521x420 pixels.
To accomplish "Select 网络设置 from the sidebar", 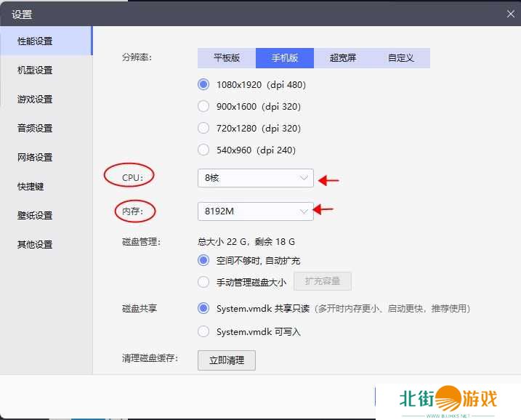I will tap(35, 158).
